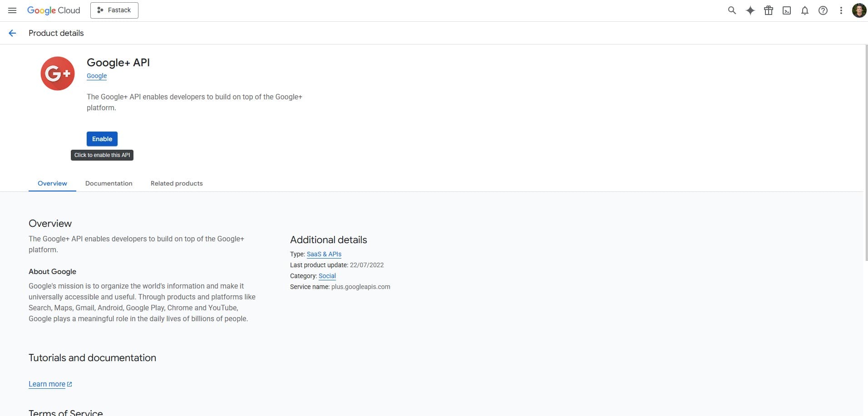Activate Cloud Shell terminal icon

pos(787,10)
